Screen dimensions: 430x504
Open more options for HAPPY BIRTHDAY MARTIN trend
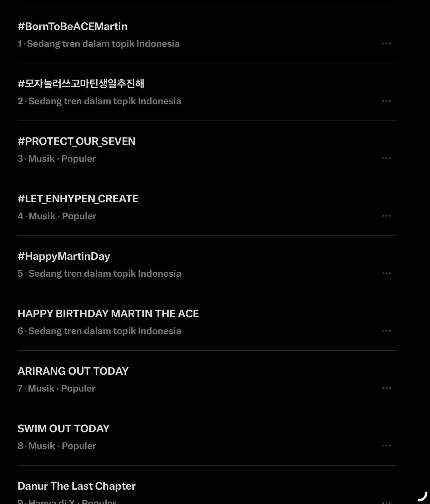pos(386,331)
